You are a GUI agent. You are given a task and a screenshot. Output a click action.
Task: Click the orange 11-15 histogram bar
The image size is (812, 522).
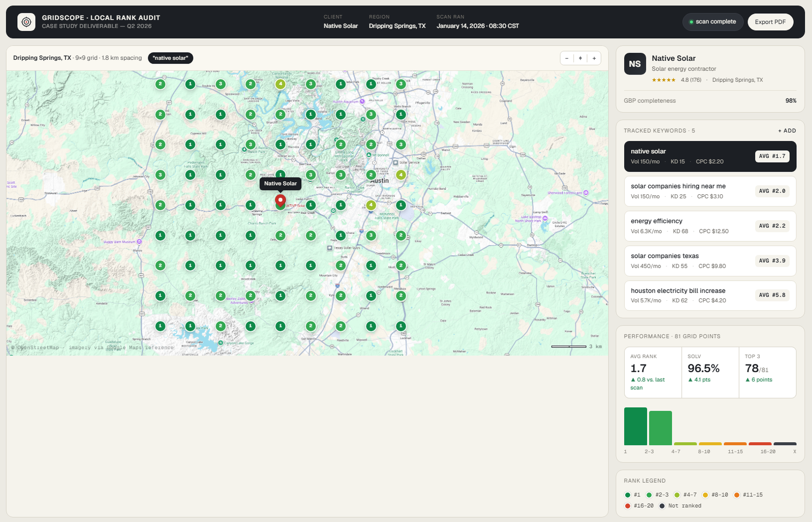click(735, 444)
